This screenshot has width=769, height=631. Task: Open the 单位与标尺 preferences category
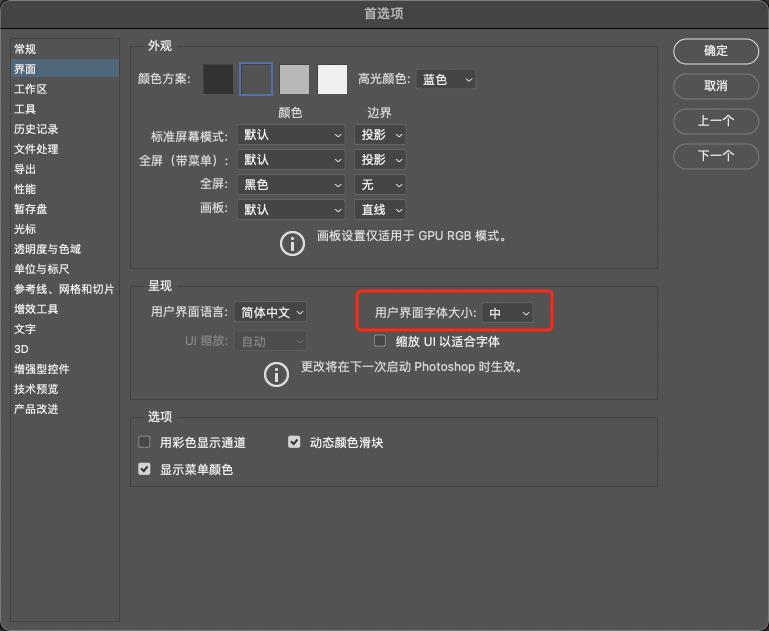tap(65, 269)
